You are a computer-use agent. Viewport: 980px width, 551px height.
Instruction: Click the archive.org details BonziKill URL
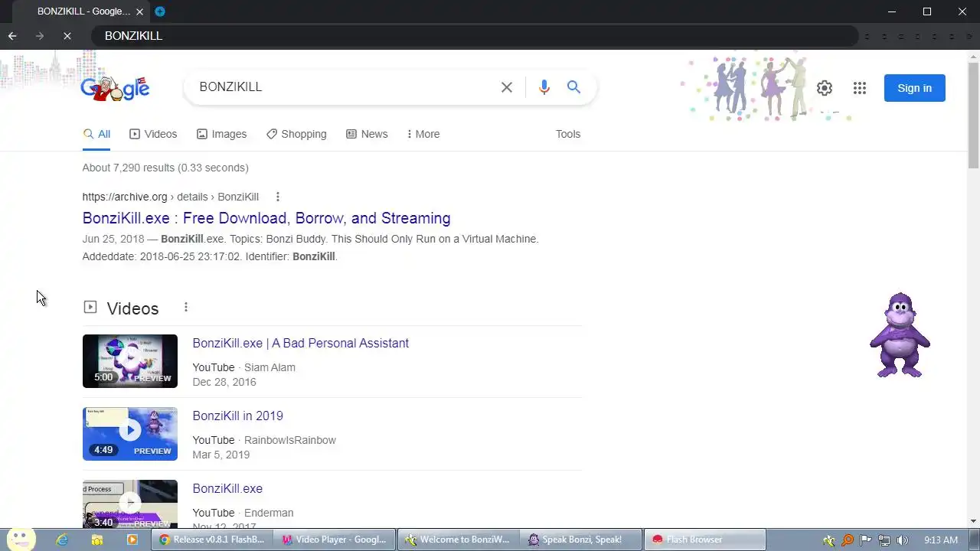point(171,197)
